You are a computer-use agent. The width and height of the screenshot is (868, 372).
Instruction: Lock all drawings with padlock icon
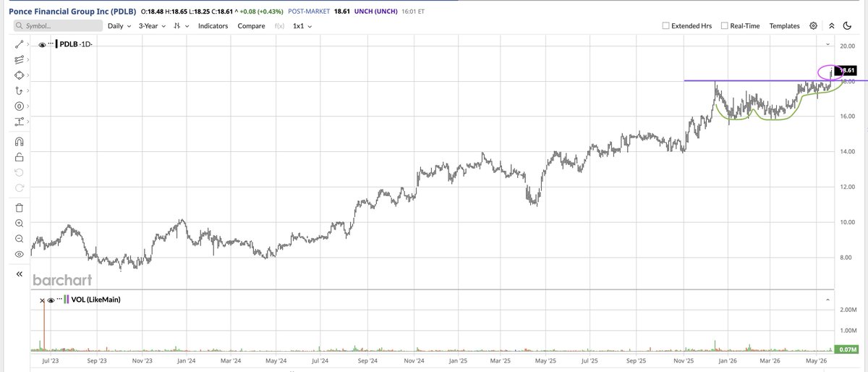coord(19,156)
